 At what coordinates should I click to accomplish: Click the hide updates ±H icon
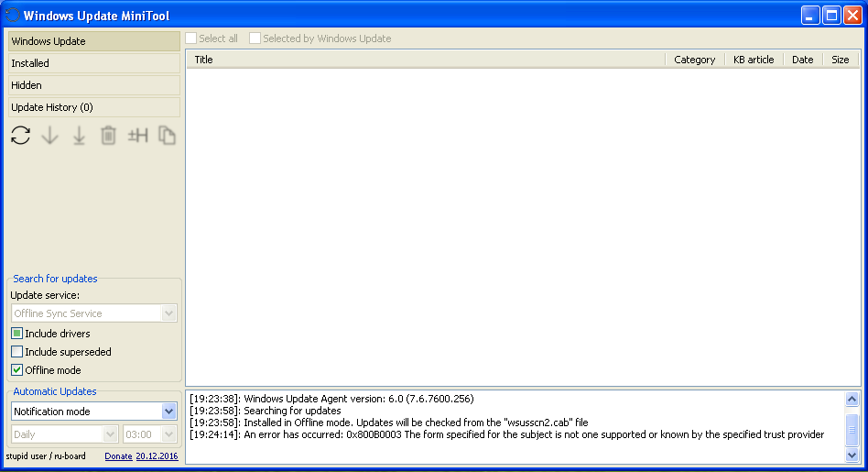tap(138, 136)
